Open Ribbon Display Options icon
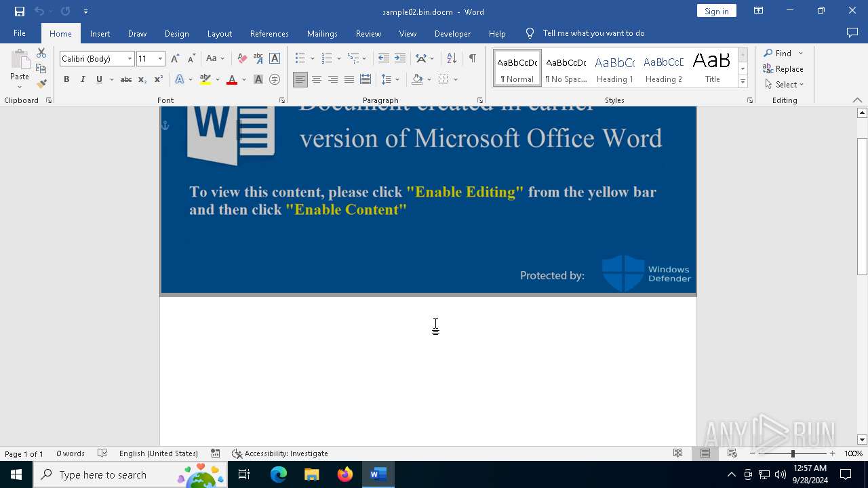Screen dimensions: 868x488 click(759, 11)
